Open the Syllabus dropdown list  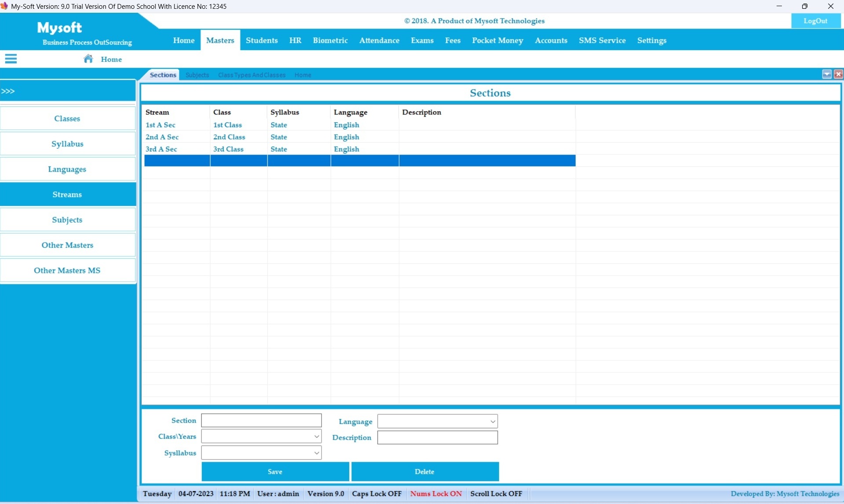click(316, 453)
